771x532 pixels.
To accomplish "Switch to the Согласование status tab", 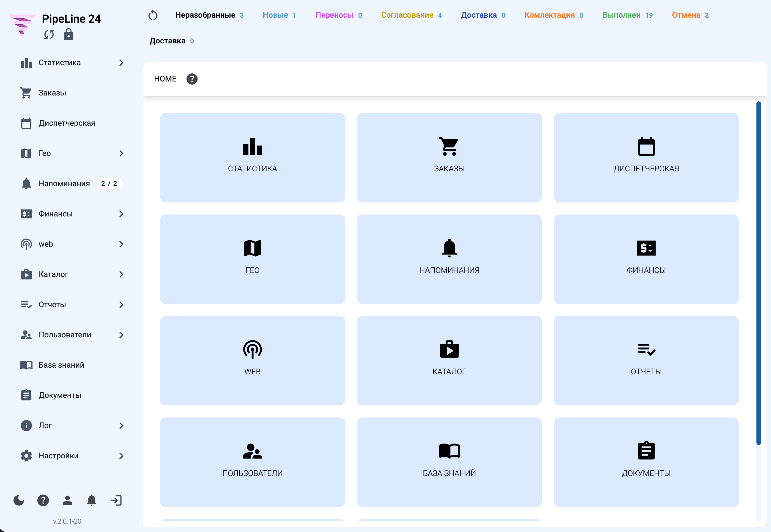I will pos(411,15).
